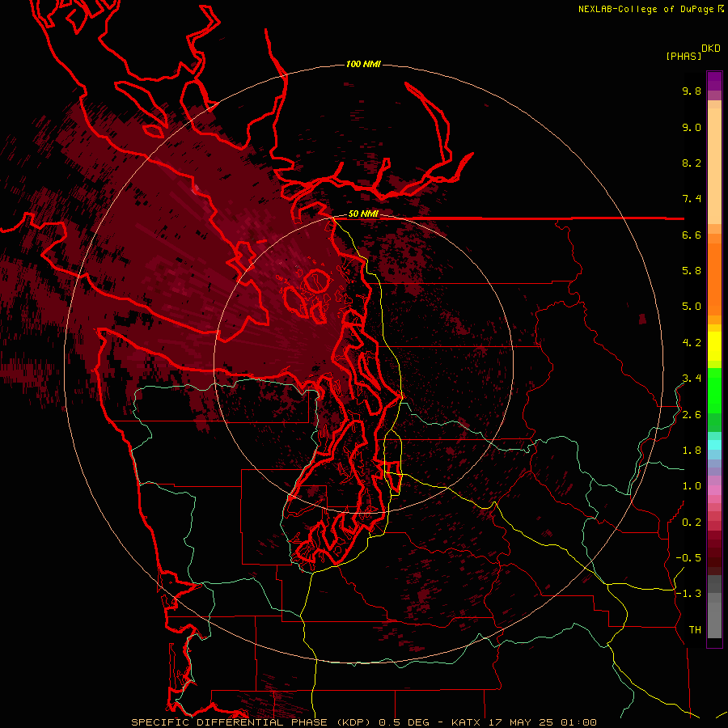The height and width of the screenshot is (728, 728).
Task: Click the 17 MAY 25 01:00 timestamp
Action: coord(542,722)
